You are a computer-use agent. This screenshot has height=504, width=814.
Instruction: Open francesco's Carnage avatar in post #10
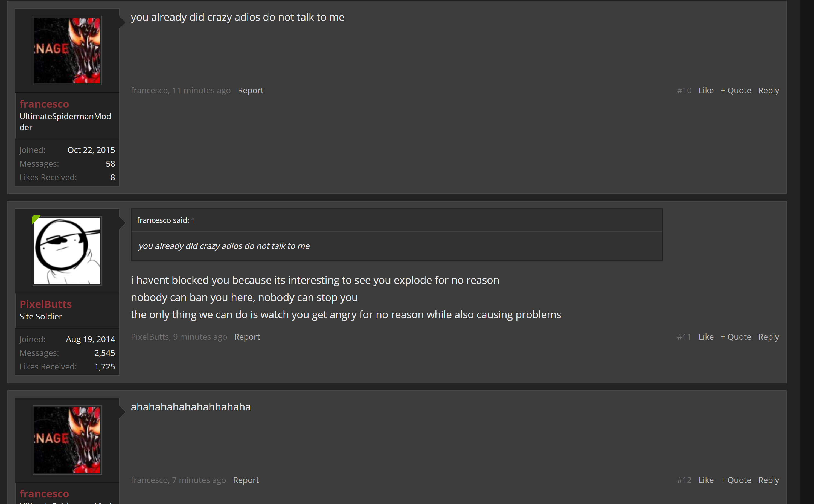(x=67, y=50)
